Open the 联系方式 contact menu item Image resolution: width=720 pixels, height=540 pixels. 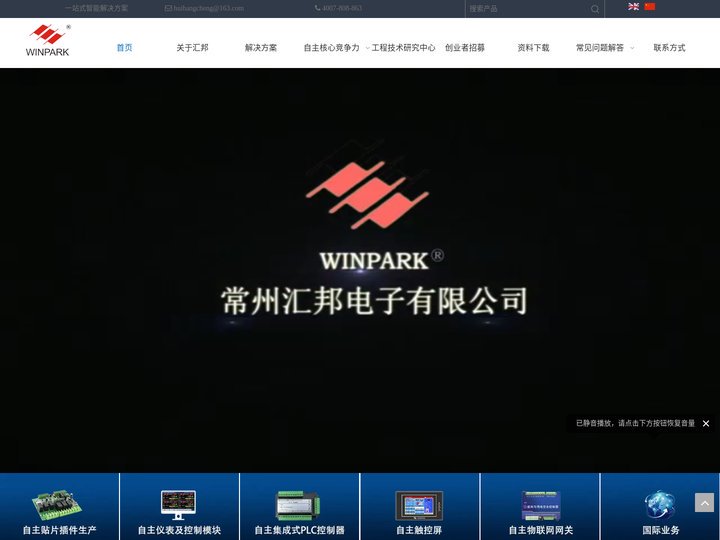tap(669, 48)
